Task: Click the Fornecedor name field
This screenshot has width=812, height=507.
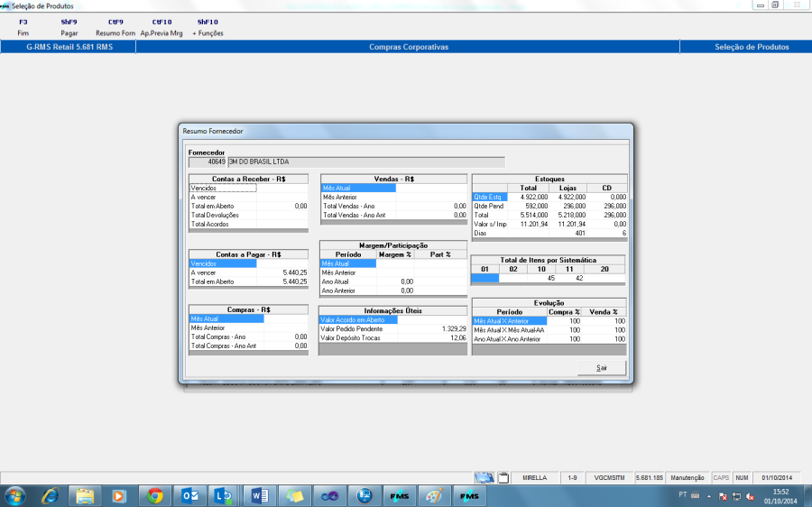Action: (x=366, y=161)
